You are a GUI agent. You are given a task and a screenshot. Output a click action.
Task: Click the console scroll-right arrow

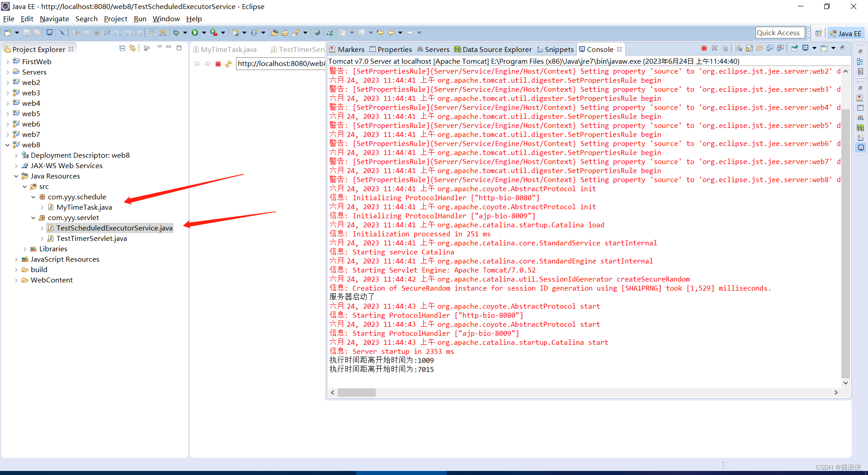pyautogui.click(x=836, y=393)
